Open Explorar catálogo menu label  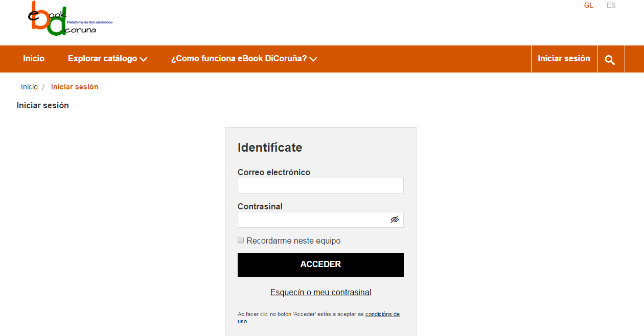pyautogui.click(x=102, y=59)
